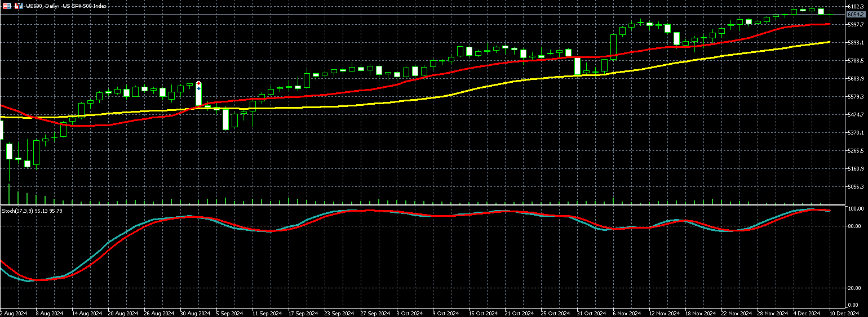Select the large white candle near 5 Sep
868x317 pixels.
[225, 119]
